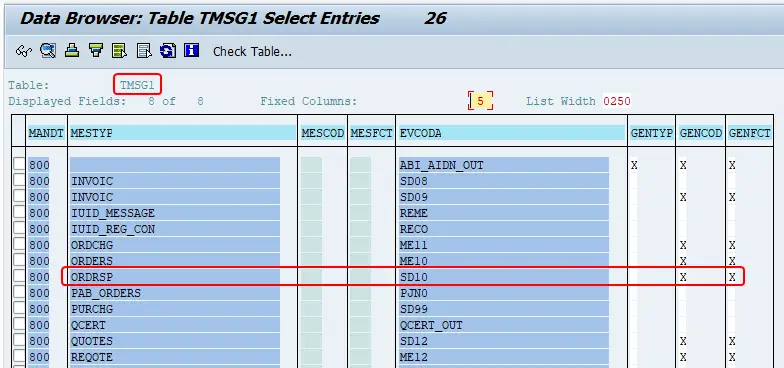Click the Fixed Columns field showing 5

point(480,101)
